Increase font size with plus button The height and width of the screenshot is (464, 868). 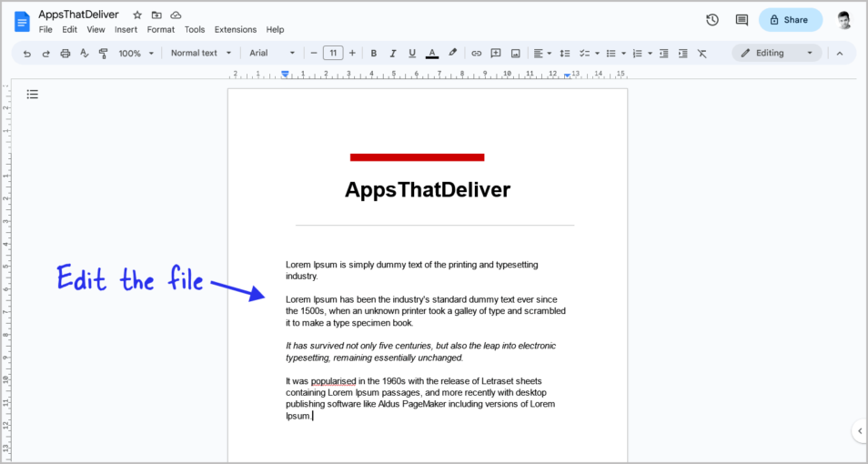click(x=352, y=53)
